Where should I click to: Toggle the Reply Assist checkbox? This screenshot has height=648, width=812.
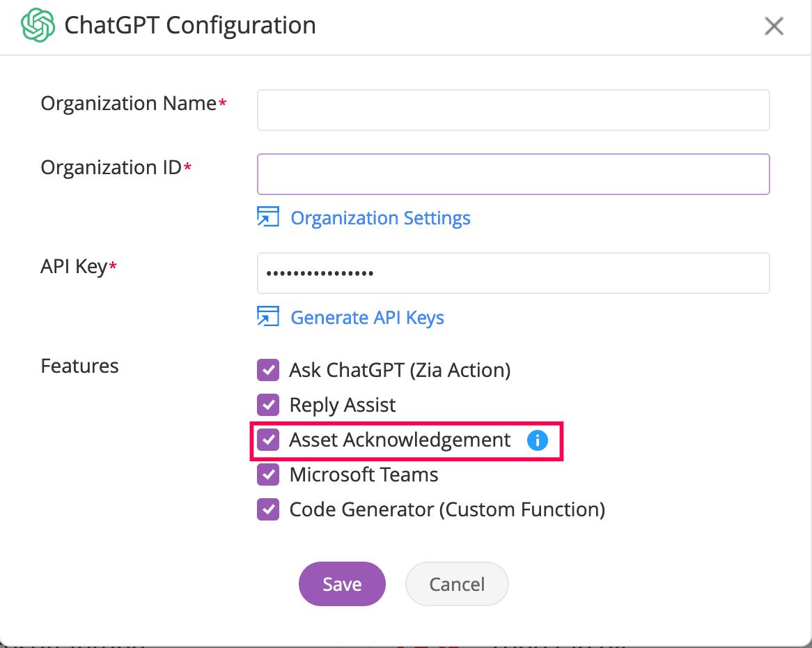(x=268, y=405)
